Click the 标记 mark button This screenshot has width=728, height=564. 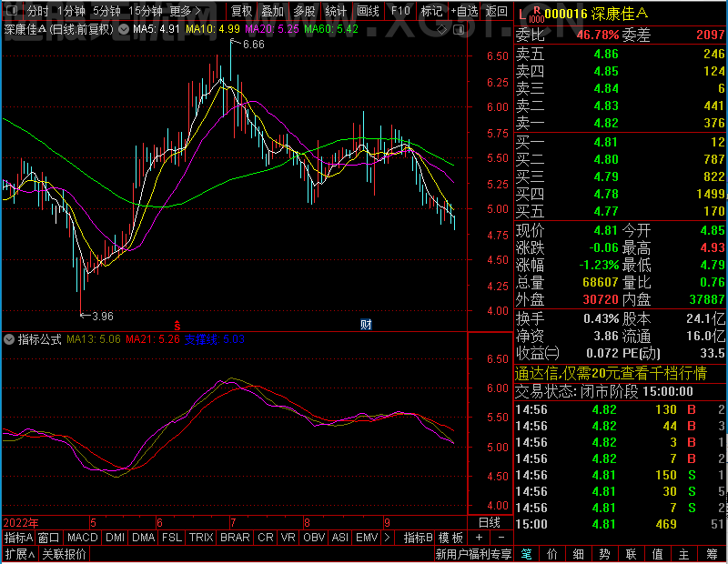[x=431, y=11]
